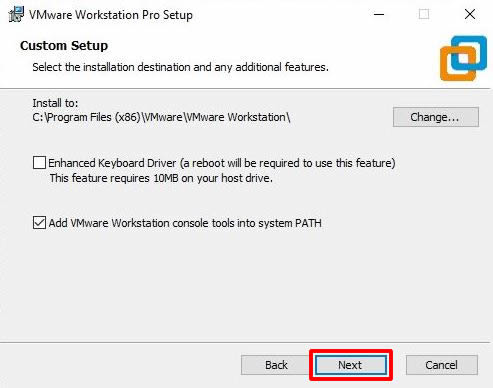Close the VMware Workstation Pro Setup window
The height and width of the screenshot is (388, 493).
coord(470,14)
